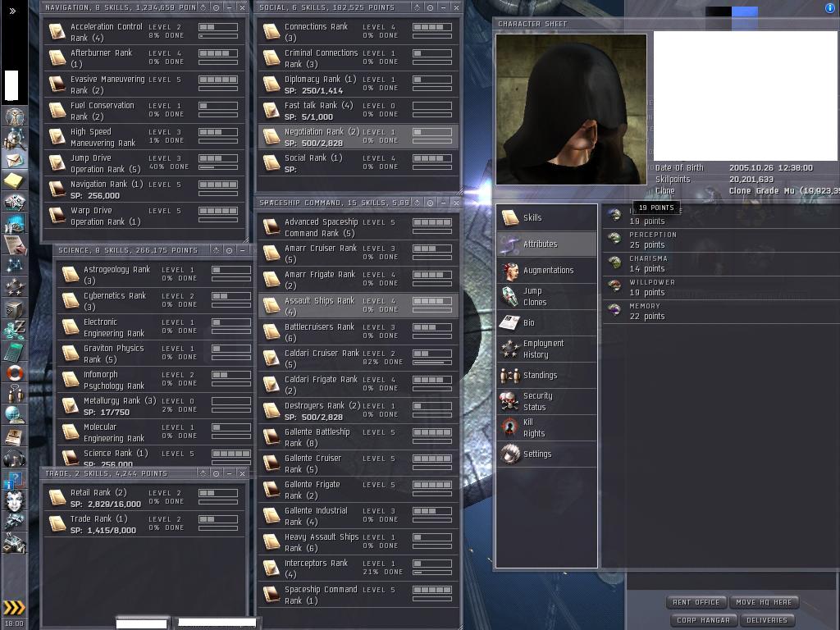840x630 pixels.
Task: Click the Negotiation skill book icon
Action: tap(272, 137)
